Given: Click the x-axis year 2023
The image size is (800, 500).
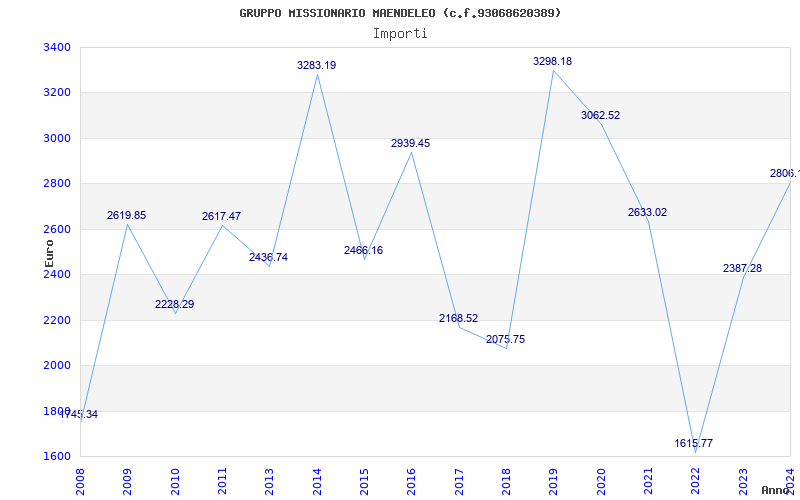Looking at the screenshot, I should [743, 482].
